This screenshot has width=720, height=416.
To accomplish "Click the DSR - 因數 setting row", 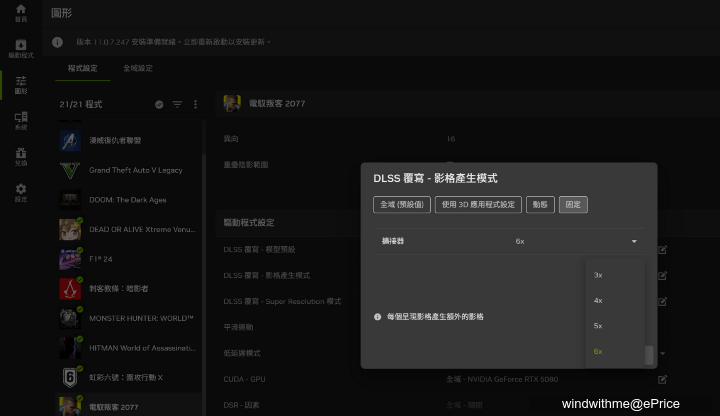I will [x=467, y=405].
